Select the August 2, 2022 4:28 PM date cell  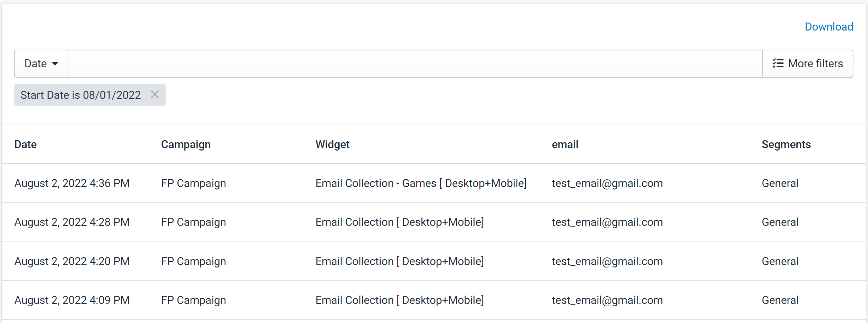(72, 222)
